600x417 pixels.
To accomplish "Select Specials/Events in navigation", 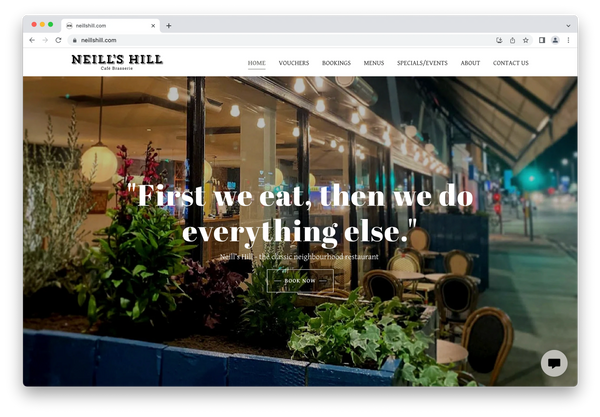I will click(422, 63).
